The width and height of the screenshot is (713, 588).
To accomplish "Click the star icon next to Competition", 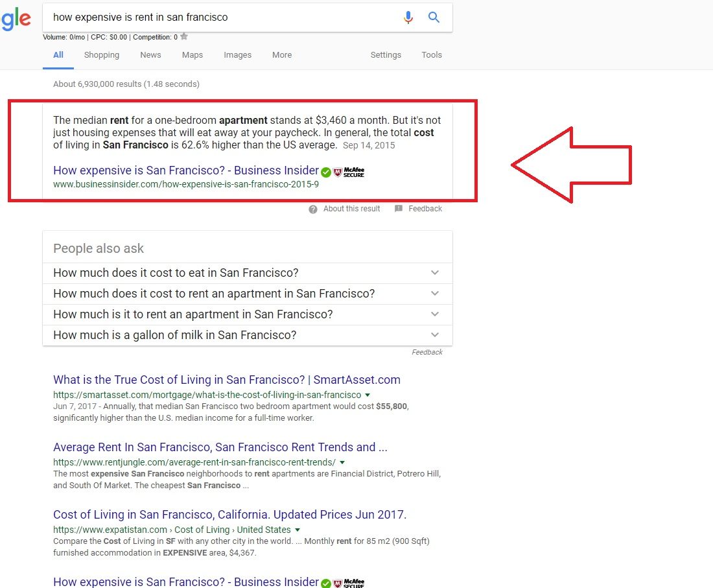I will 183,37.
